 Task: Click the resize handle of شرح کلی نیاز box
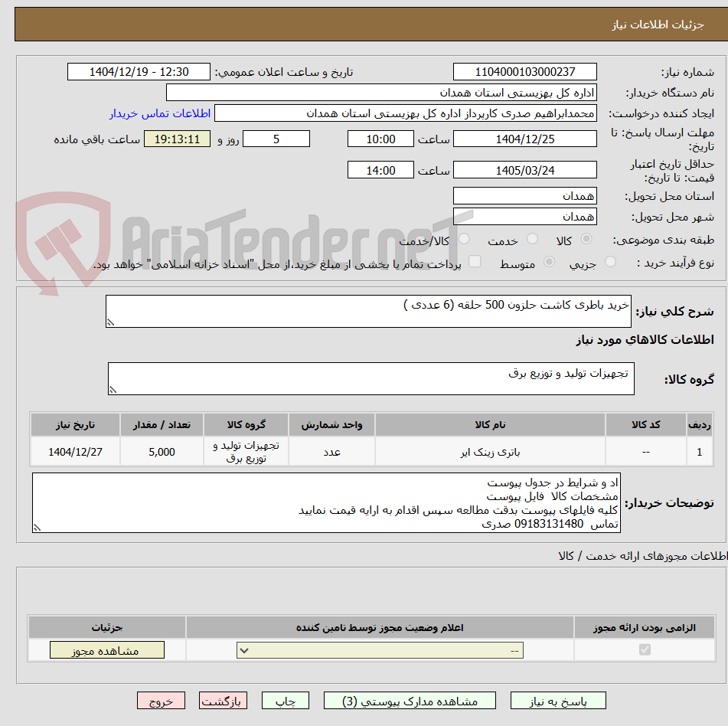pyautogui.click(x=110, y=322)
